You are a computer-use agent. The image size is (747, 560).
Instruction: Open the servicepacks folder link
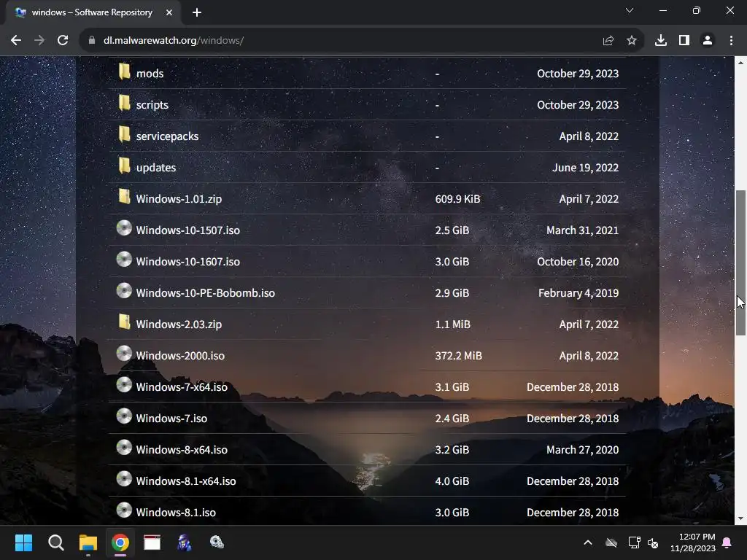pos(167,136)
